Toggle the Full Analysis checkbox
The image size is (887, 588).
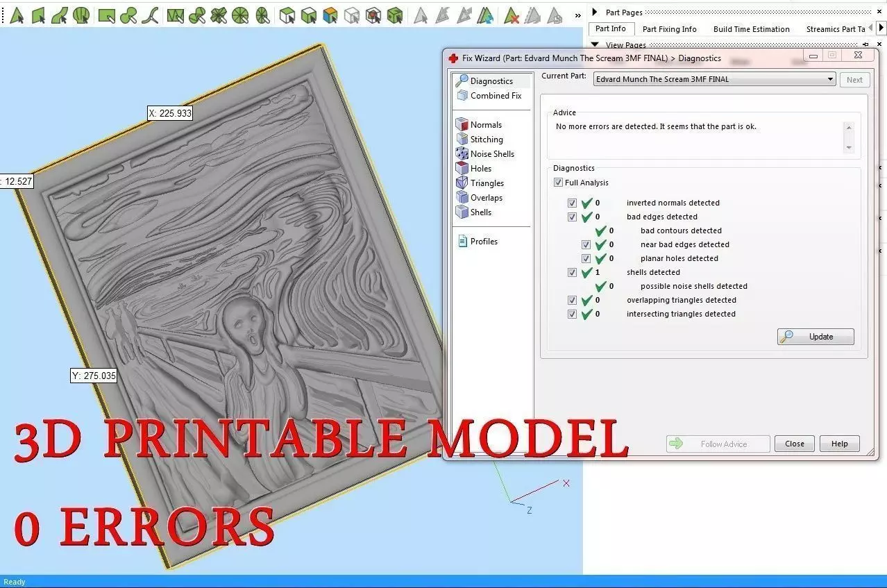click(558, 183)
